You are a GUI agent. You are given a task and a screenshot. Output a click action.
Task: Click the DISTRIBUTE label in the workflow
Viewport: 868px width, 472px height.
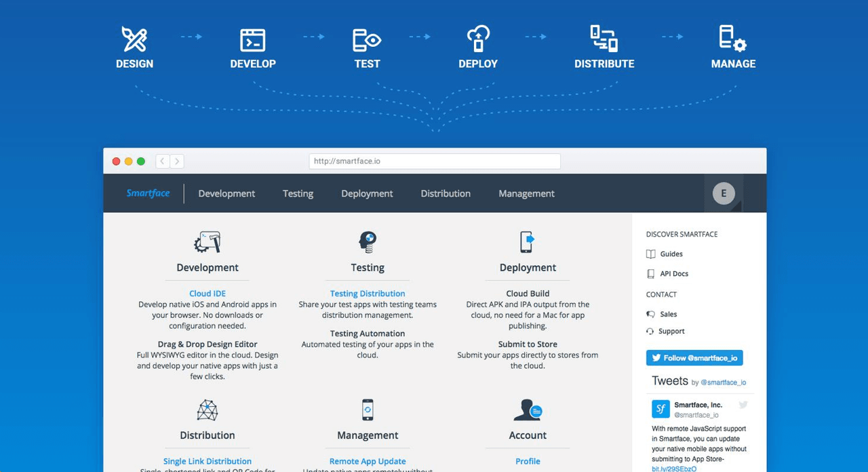604,64
